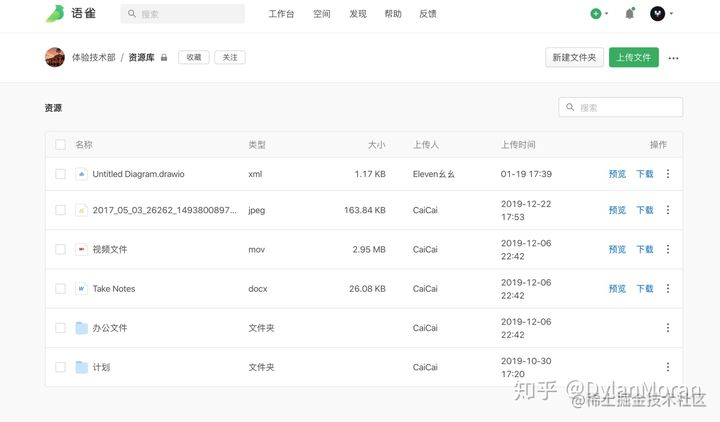Open the 计划 folder name
720x422 pixels.
(x=101, y=367)
